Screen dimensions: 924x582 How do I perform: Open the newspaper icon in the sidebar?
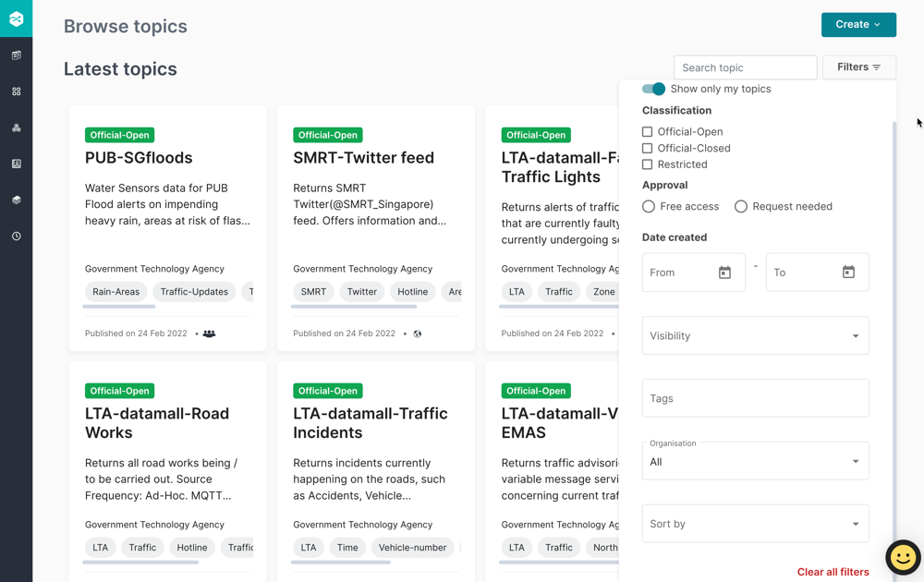click(16, 55)
